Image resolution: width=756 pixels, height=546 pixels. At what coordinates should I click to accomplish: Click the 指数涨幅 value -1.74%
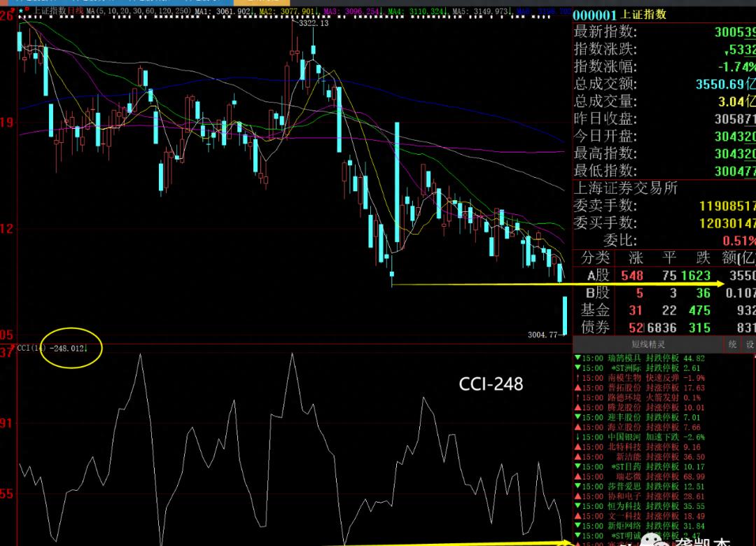[736, 66]
